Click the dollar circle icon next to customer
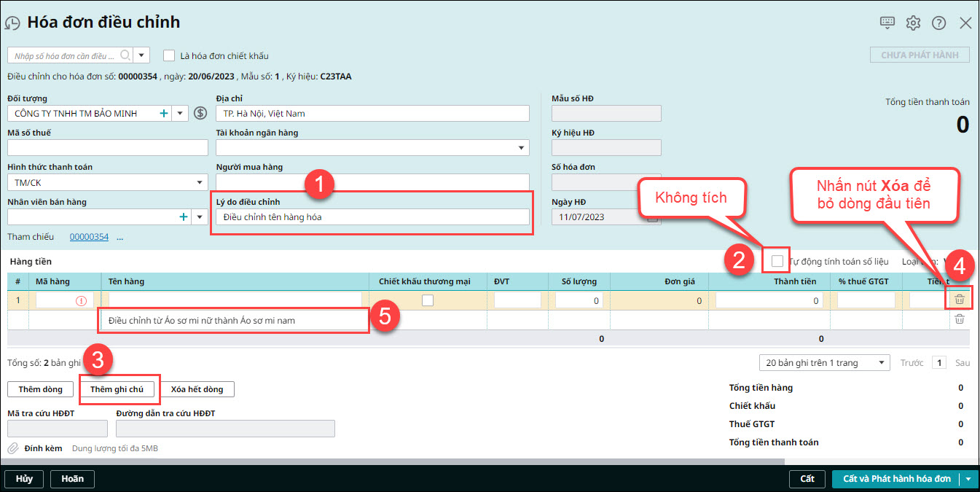The height and width of the screenshot is (492, 980). point(200,114)
